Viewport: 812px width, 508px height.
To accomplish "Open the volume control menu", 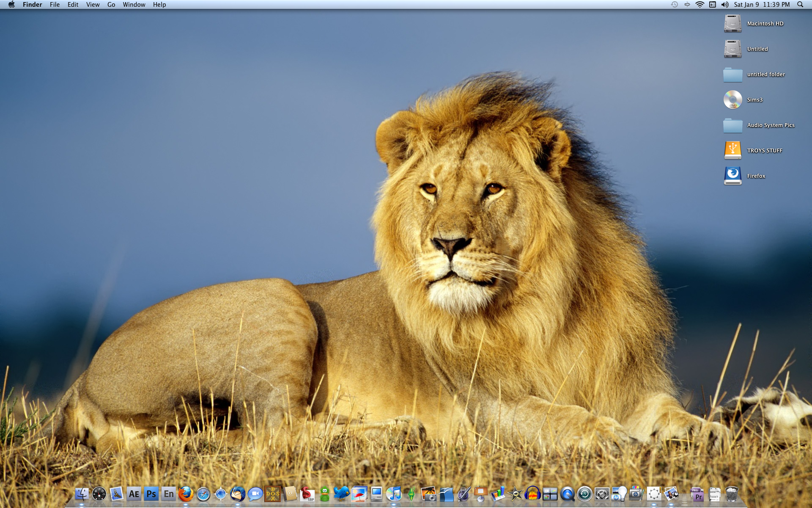I will [725, 5].
